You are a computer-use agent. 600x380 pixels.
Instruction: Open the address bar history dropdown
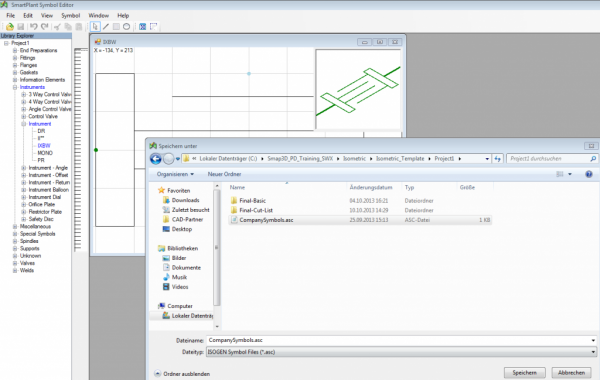coord(487,158)
